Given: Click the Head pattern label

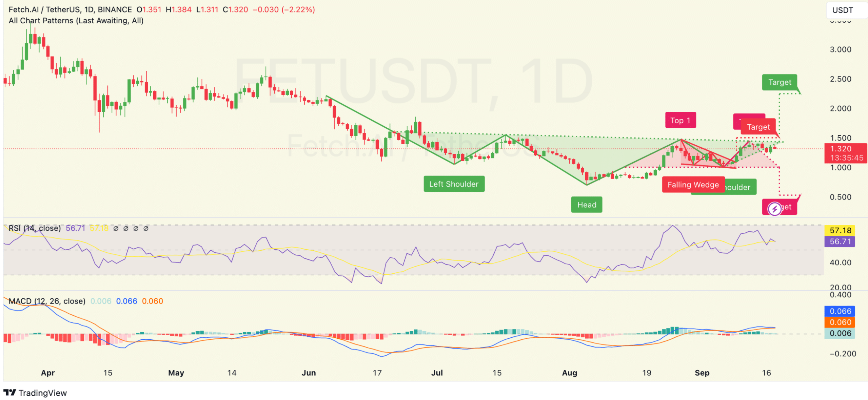Looking at the screenshot, I should click(587, 205).
